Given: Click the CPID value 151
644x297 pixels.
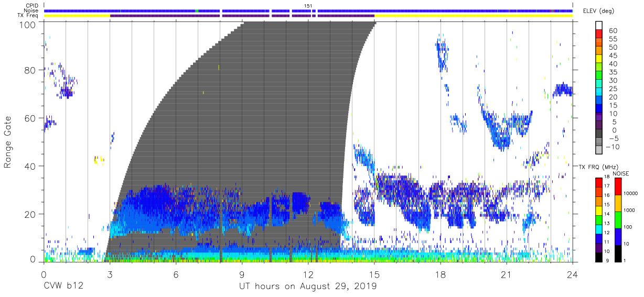Looking at the screenshot, I should pos(308,6).
